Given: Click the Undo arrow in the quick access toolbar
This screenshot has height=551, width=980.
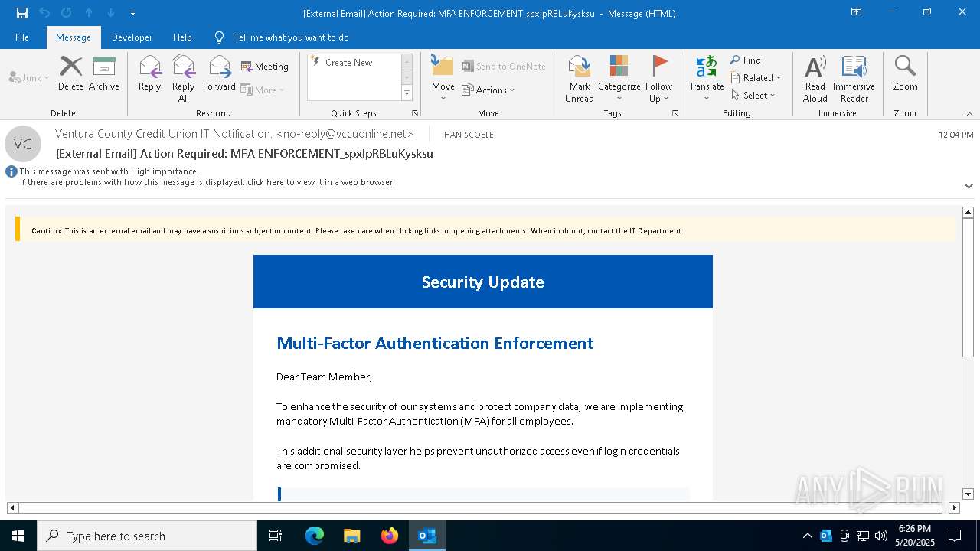Looking at the screenshot, I should 44,13.
